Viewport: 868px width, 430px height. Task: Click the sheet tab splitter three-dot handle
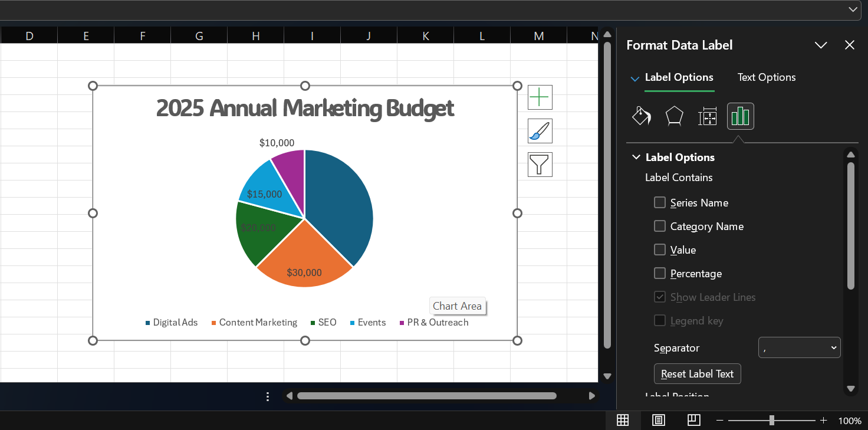pos(268,396)
